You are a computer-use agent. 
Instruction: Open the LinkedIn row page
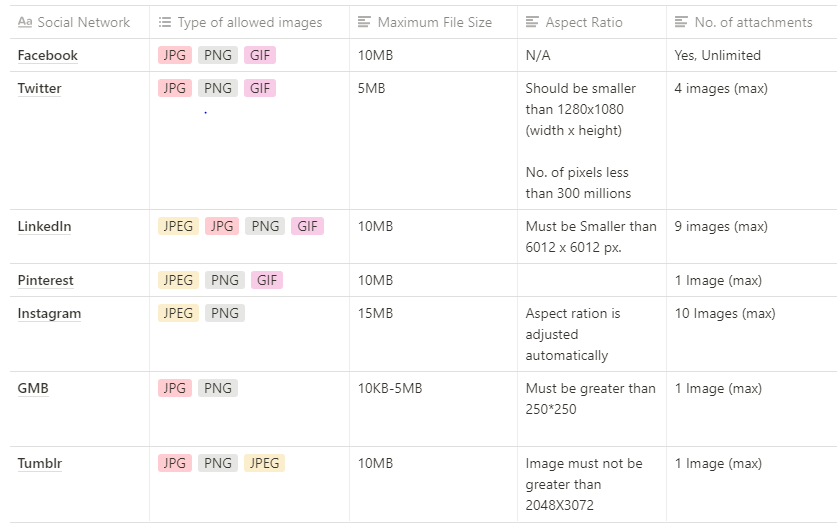tap(44, 227)
